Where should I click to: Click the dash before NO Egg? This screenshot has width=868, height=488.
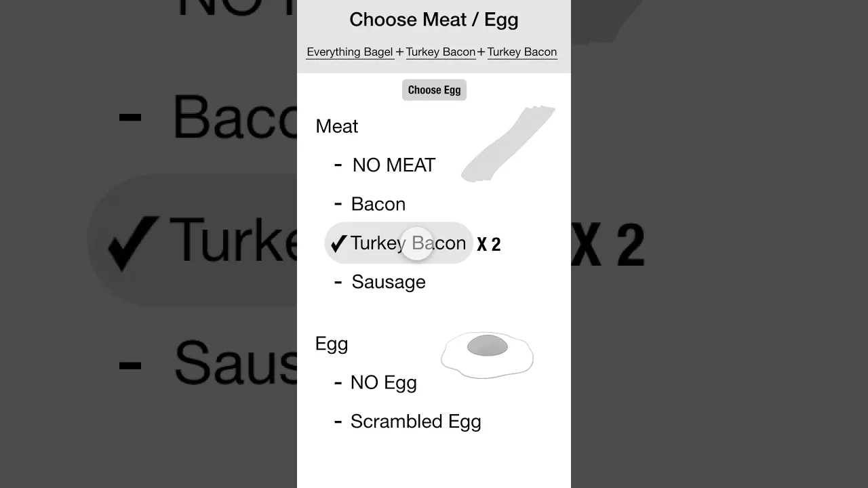tap(338, 382)
